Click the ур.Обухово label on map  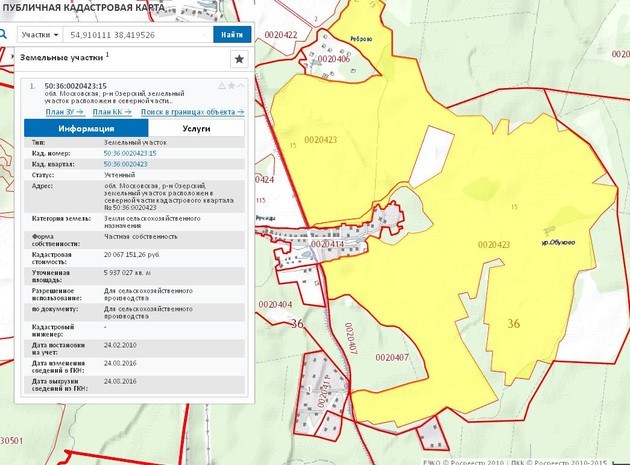point(558,242)
